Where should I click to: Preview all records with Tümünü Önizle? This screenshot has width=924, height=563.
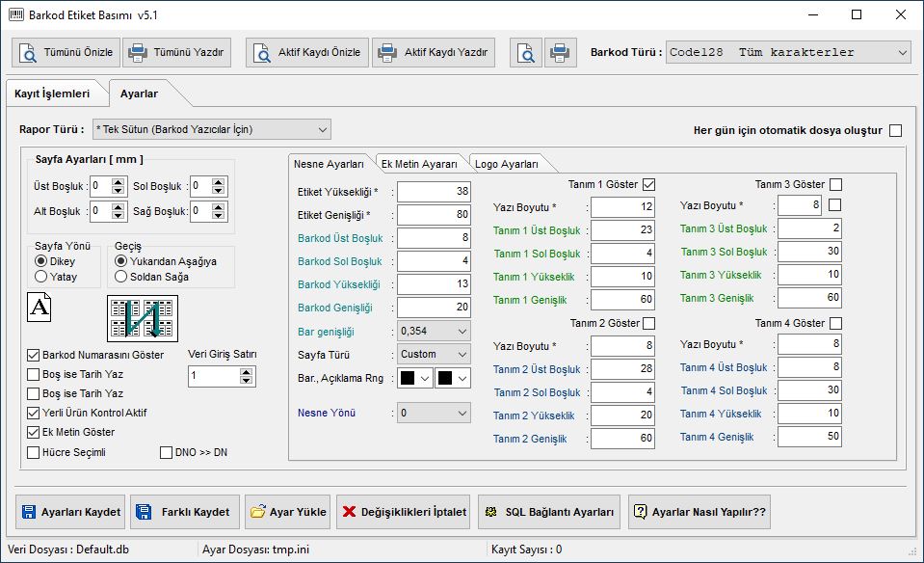[x=66, y=52]
